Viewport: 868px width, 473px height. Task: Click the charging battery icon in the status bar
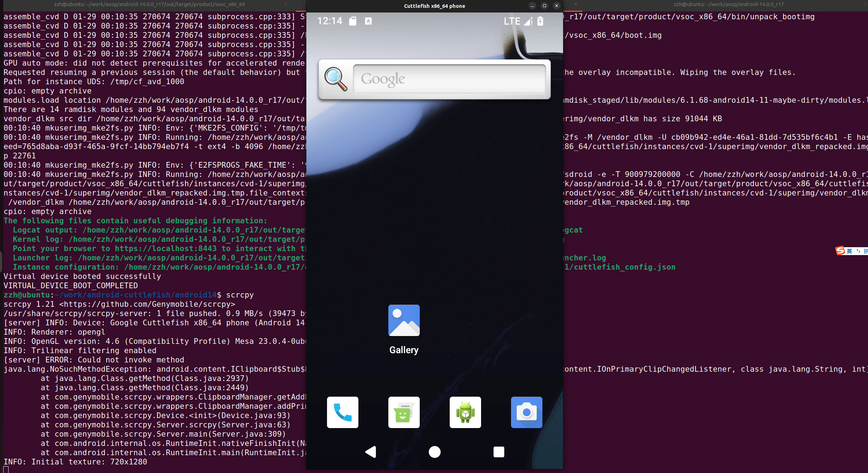pyautogui.click(x=540, y=21)
